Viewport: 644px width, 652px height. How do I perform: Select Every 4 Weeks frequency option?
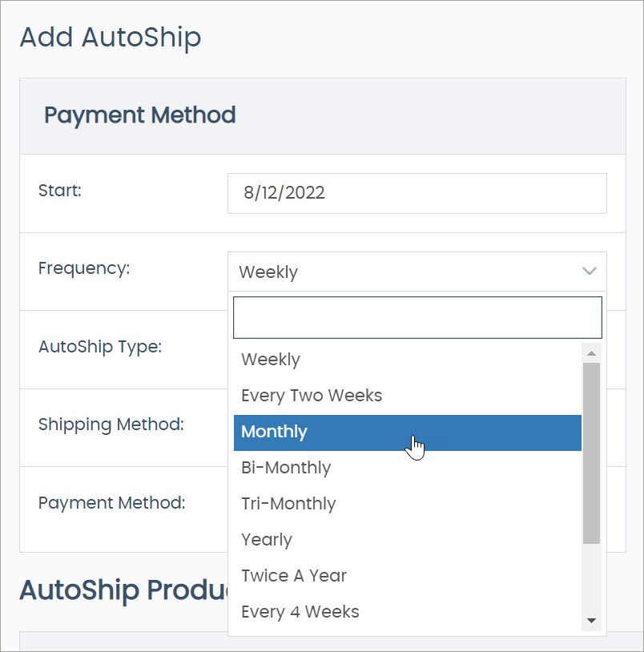[300, 611]
